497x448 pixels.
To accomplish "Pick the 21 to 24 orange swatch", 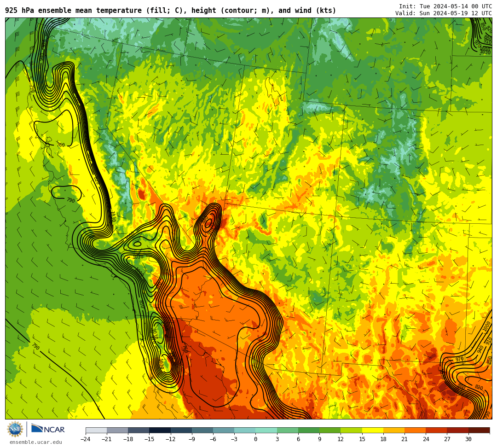I will [x=415, y=430].
